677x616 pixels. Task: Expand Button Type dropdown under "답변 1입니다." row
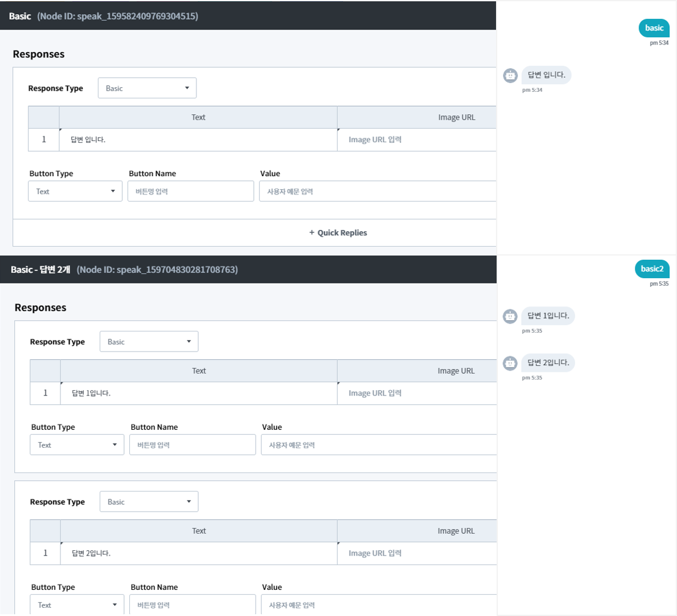77,445
